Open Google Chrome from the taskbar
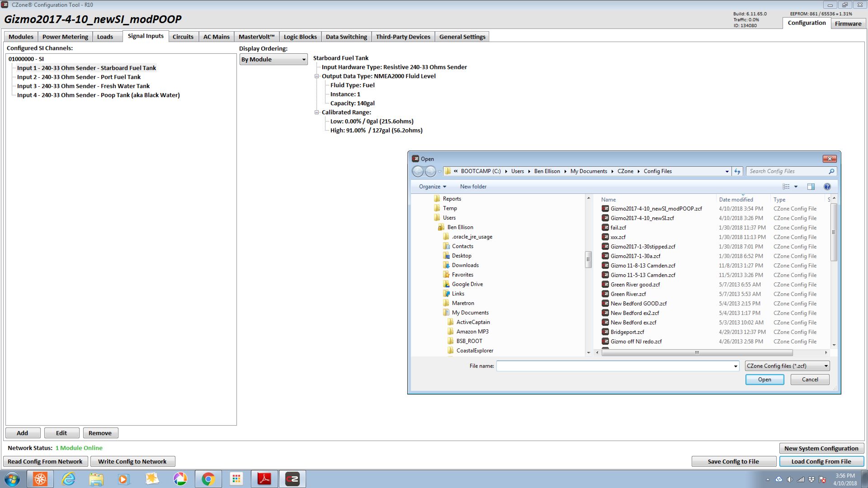 tap(208, 479)
